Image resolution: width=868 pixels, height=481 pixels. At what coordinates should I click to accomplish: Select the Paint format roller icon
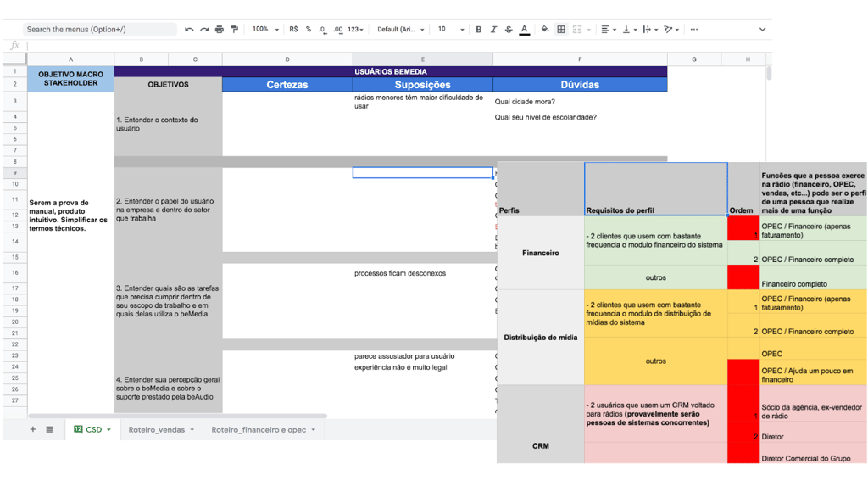click(x=235, y=30)
